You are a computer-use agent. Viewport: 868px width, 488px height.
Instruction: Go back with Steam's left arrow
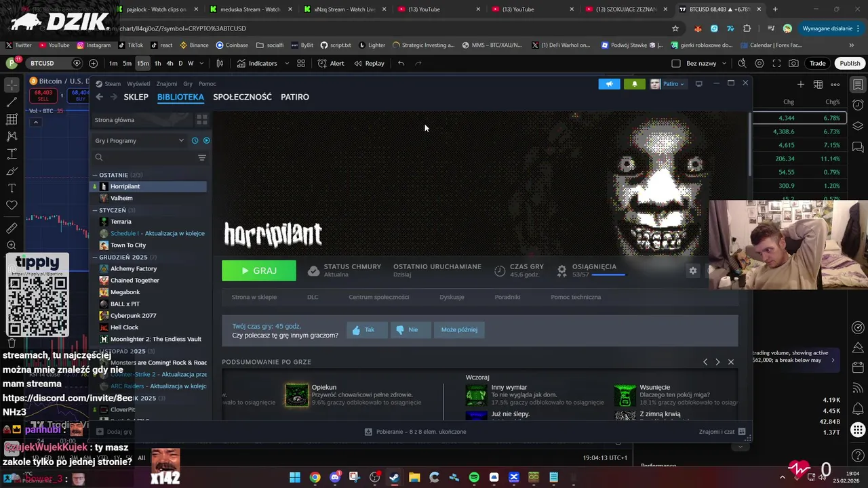100,97
